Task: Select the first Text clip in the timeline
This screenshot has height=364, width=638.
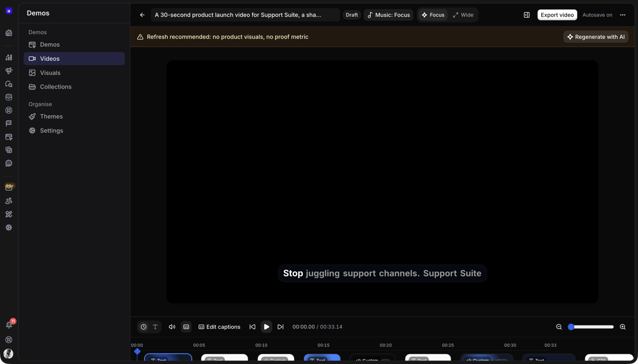Action: (168, 357)
